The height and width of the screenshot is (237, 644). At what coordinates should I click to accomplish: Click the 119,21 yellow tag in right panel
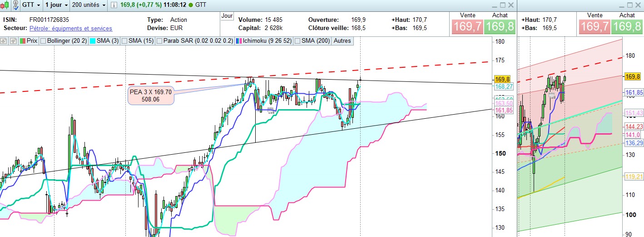tap(634, 176)
